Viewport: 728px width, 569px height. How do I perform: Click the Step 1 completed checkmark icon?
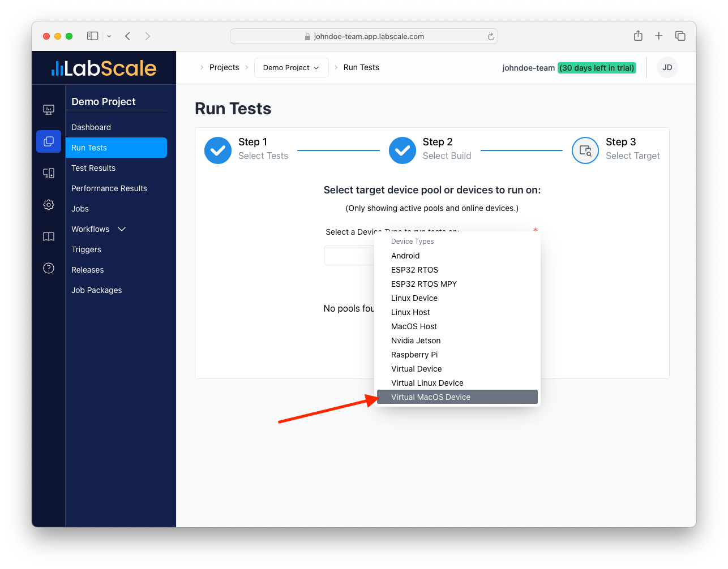218,150
